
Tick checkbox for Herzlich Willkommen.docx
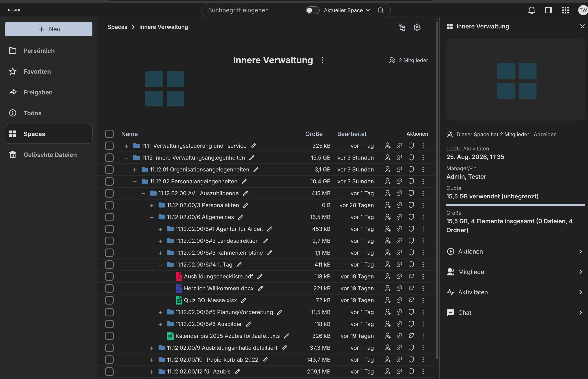(109, 288)
